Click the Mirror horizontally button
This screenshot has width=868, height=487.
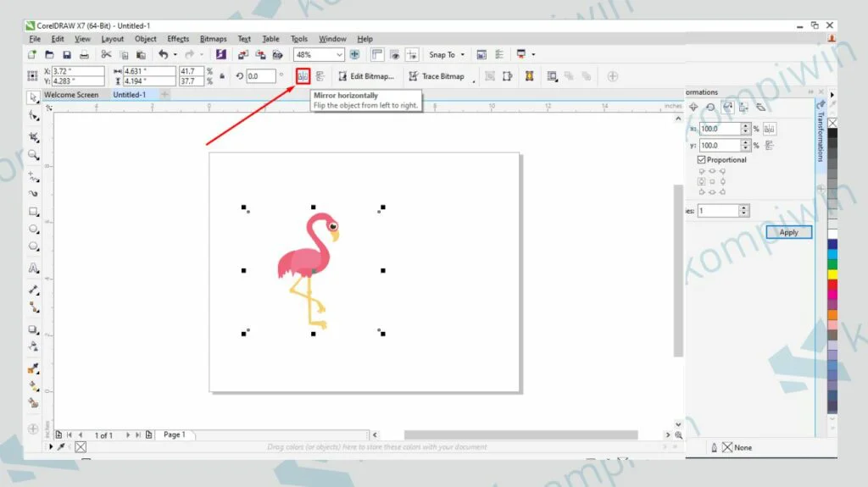click(x=303, y=76)
